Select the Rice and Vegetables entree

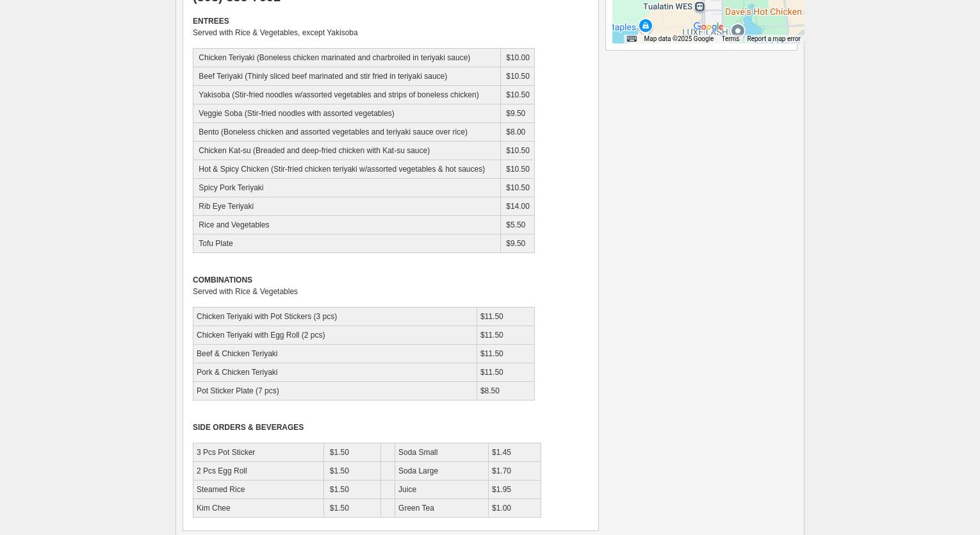point(234,225)
